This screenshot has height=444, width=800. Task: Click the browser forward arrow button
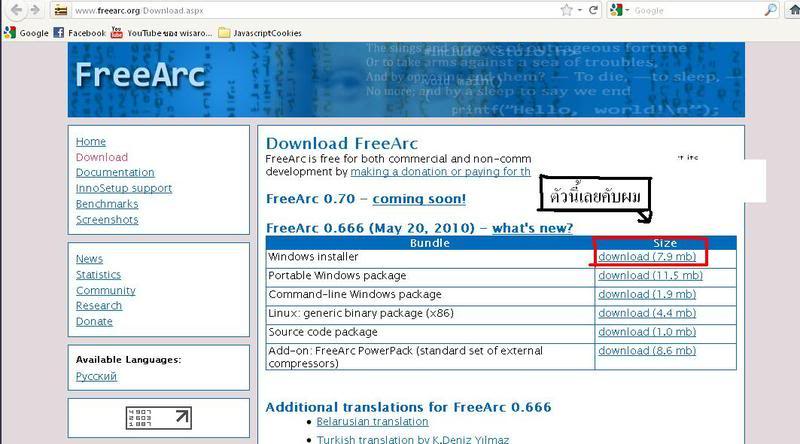35,10
